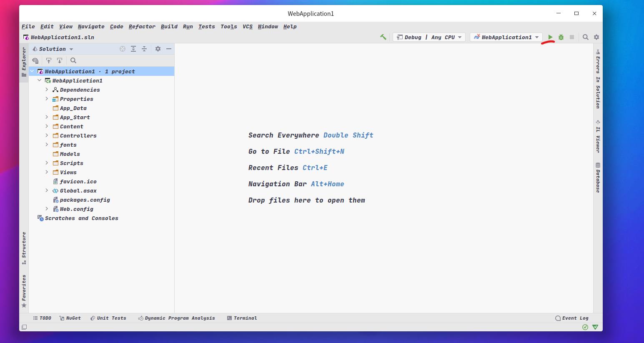Open the File menu

tap(28, 26)
